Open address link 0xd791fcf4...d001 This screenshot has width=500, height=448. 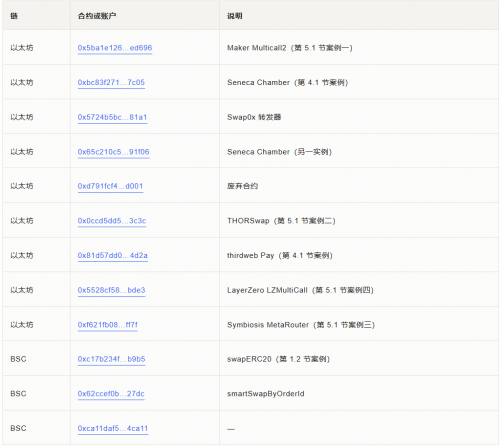pyautogui.click(x=110, y=186)
